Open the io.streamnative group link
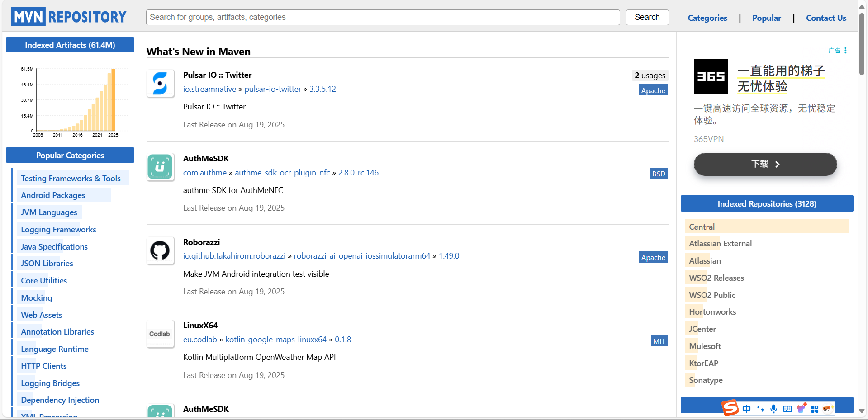This screenshot has width=868, height=420. click(209, 89)
